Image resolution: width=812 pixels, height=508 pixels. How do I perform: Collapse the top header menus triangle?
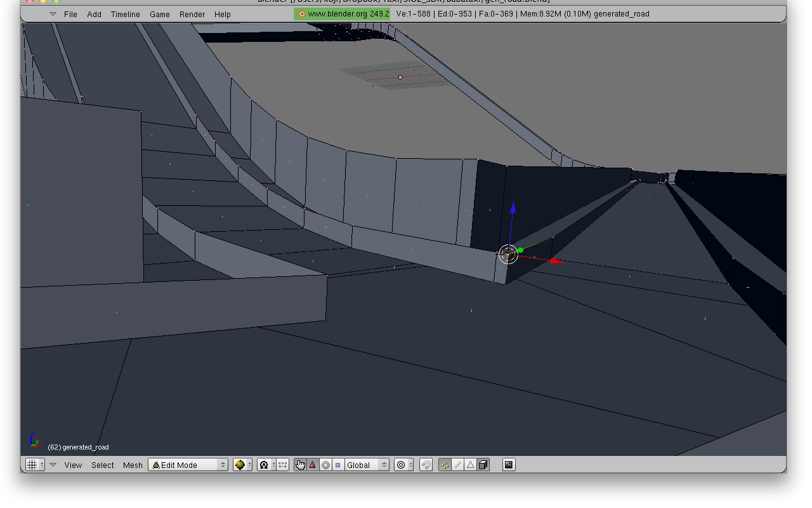click(53, 14)
